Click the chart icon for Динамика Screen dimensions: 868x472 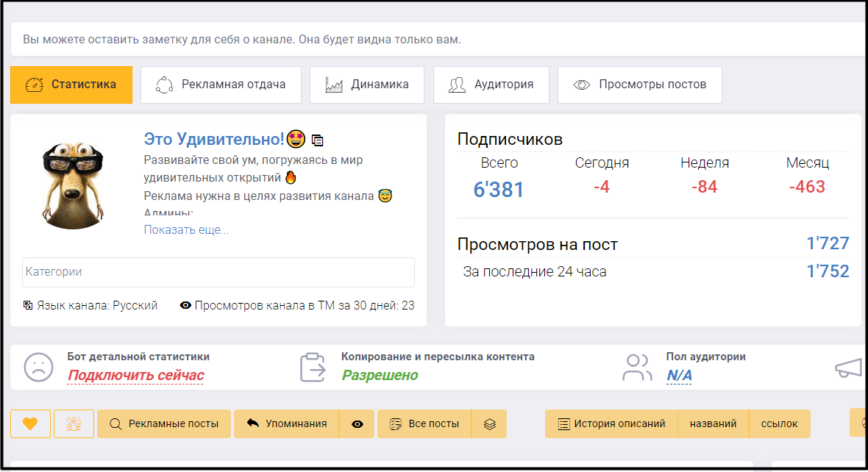tap(335, 84)
